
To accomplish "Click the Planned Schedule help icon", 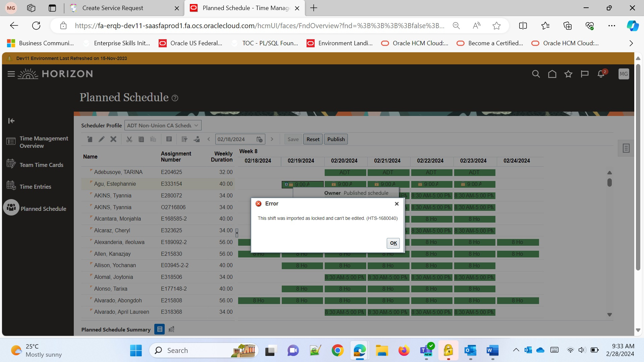I will coord(175,98).
